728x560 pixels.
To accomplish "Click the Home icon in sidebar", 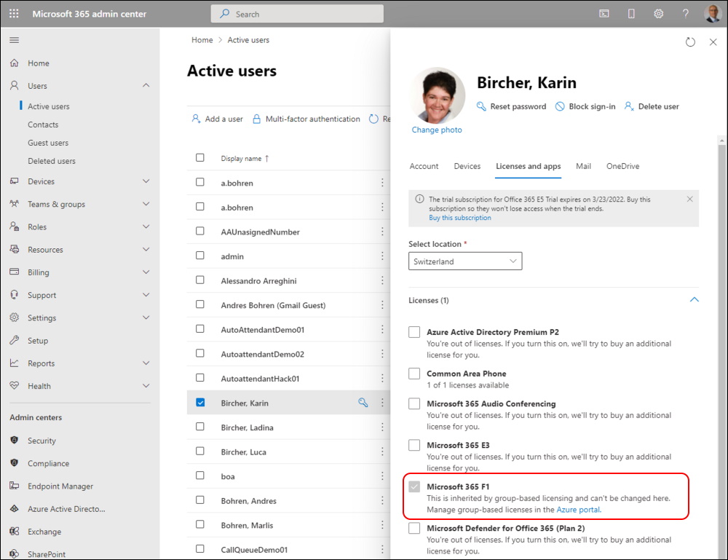I will click(15, 63).
